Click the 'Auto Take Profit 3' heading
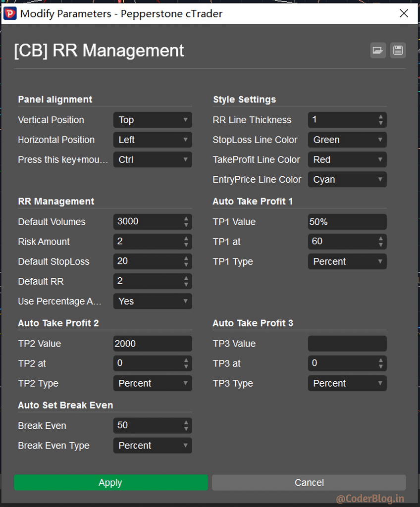 pos(253,323)
